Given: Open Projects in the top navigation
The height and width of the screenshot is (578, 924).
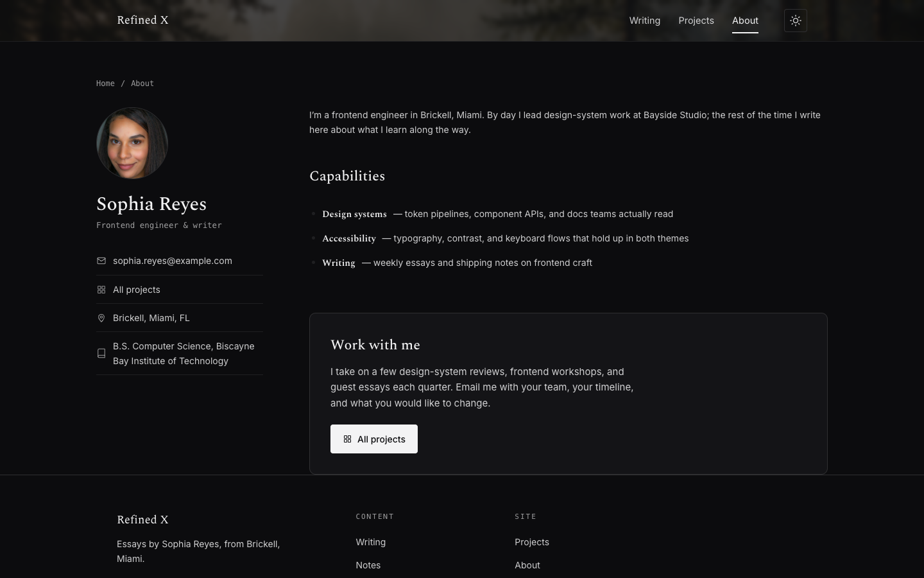Looking at the screenshot, I should coord(696,21).
